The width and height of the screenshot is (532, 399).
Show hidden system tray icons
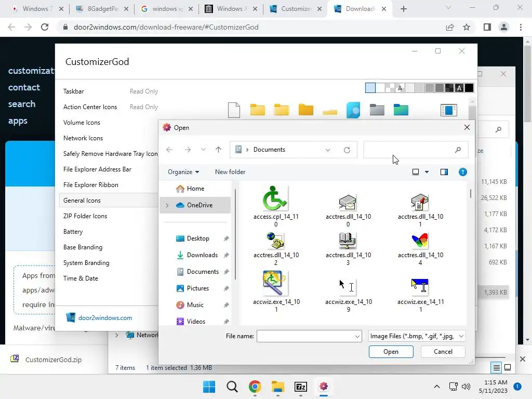coord(437,387)
